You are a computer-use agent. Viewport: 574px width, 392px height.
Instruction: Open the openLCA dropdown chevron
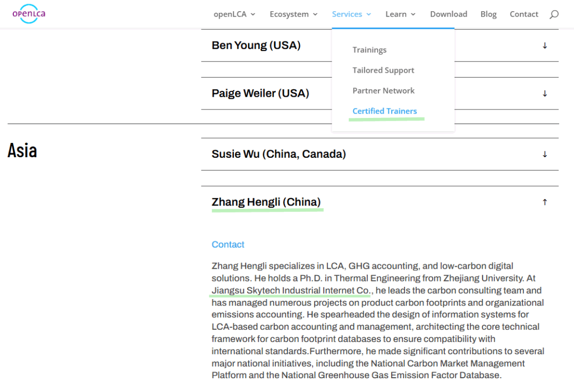(253, 14)
